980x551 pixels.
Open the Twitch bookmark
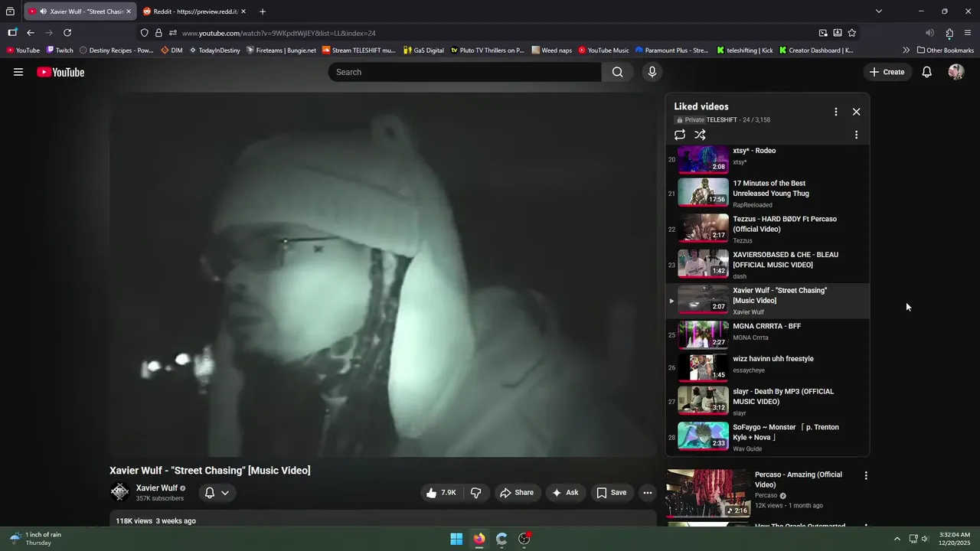pos(60,51)
